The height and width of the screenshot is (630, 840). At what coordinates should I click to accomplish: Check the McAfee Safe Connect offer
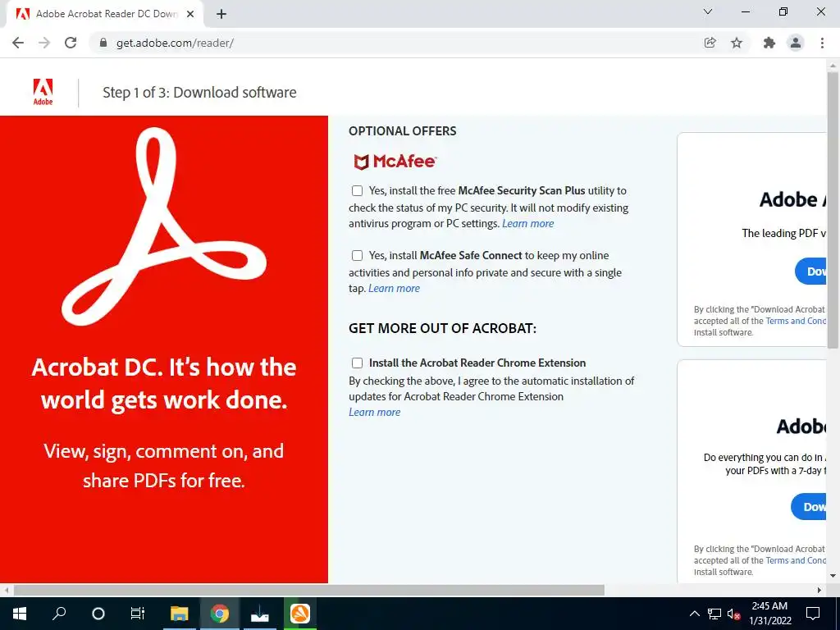tap(357, 256)
